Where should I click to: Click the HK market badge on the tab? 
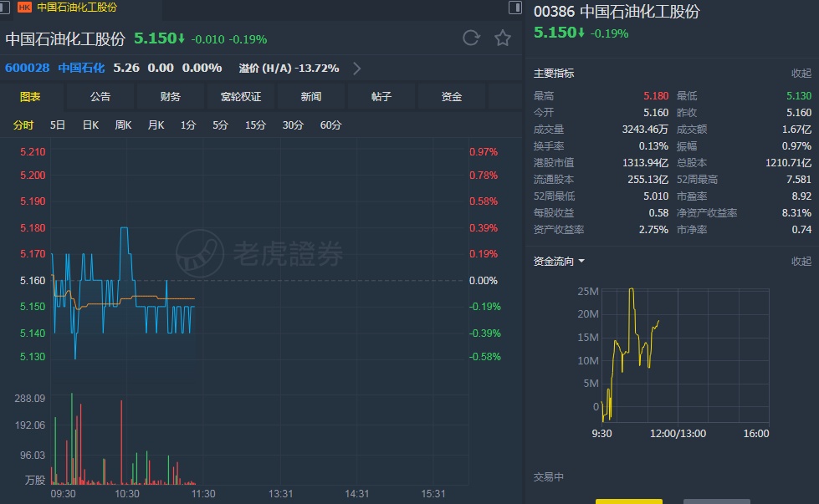coord(24,8)
